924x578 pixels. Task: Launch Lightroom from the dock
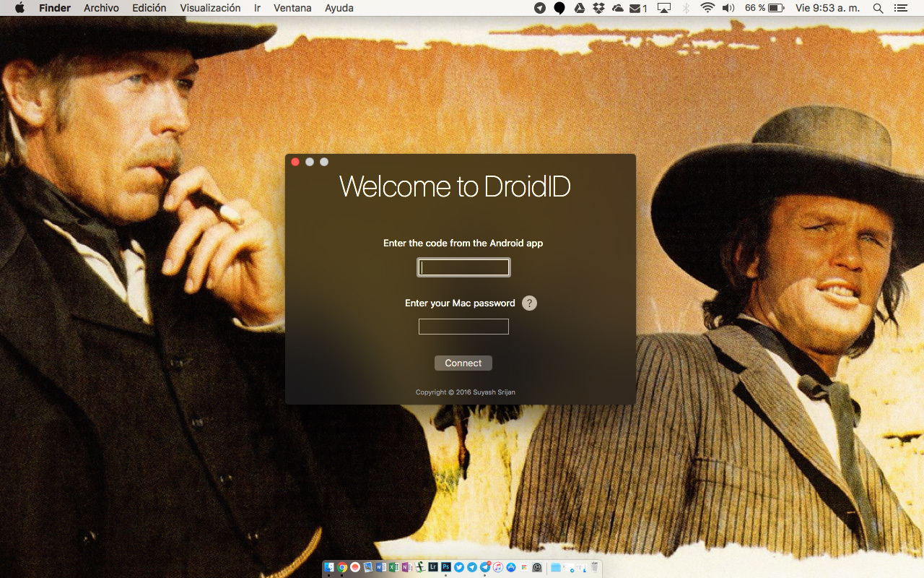(433, 567)
